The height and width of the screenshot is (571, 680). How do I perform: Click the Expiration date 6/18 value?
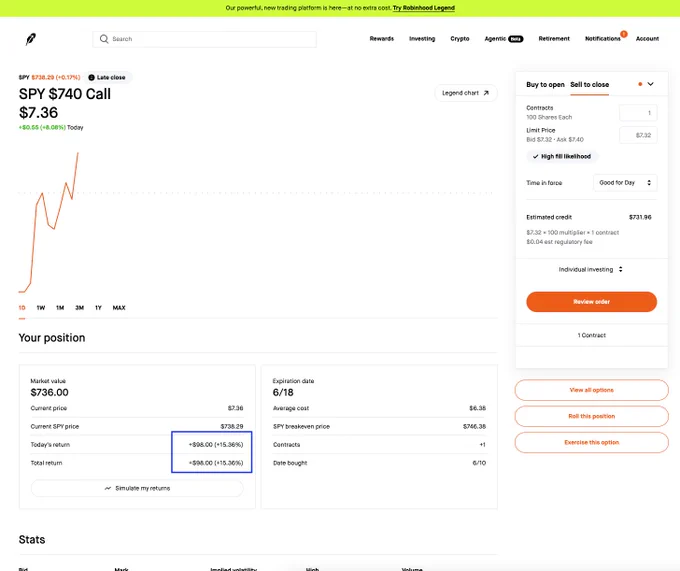283,392
